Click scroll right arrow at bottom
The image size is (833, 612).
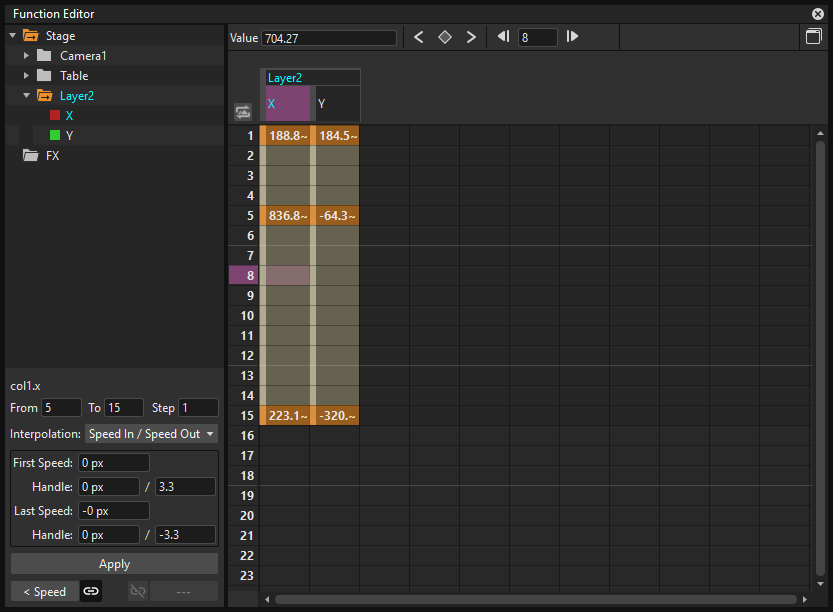pyautogui.click(x=805, y=599)
